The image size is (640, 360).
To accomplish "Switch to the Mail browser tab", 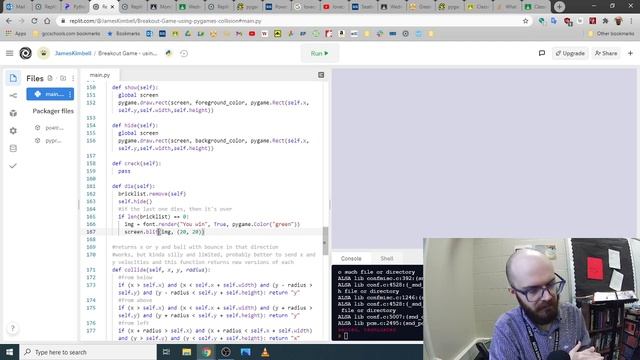I will point(16,7).
